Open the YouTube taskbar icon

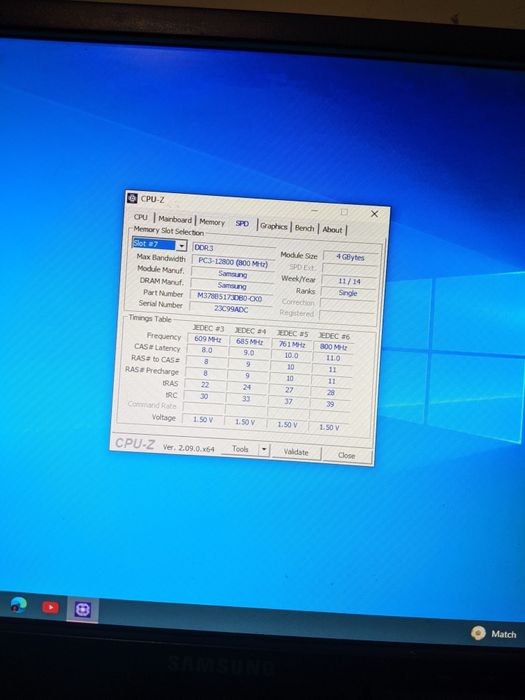50,607
